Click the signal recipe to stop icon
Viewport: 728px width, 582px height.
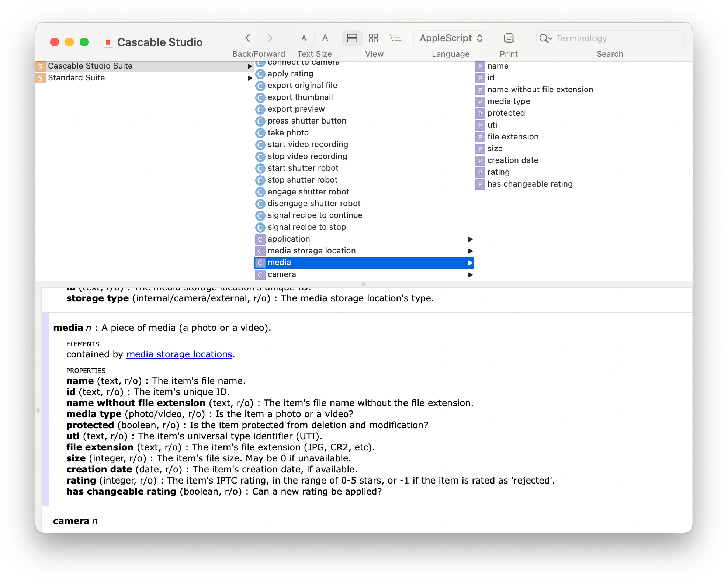click(260, 228)
